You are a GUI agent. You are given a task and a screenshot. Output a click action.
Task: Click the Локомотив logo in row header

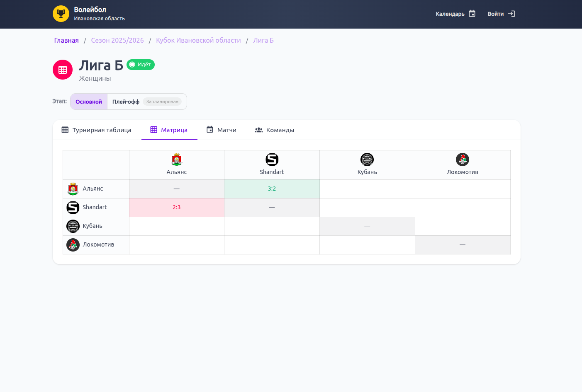coord(73,244)
